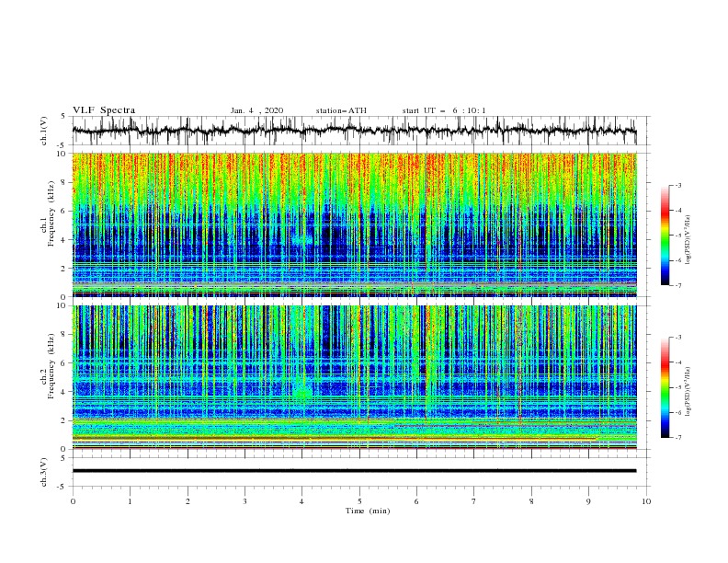Click the ch.1 spectrogram color scale bar
The width and height of the screenshot is (728, 563).
click(x=665, y=236)
